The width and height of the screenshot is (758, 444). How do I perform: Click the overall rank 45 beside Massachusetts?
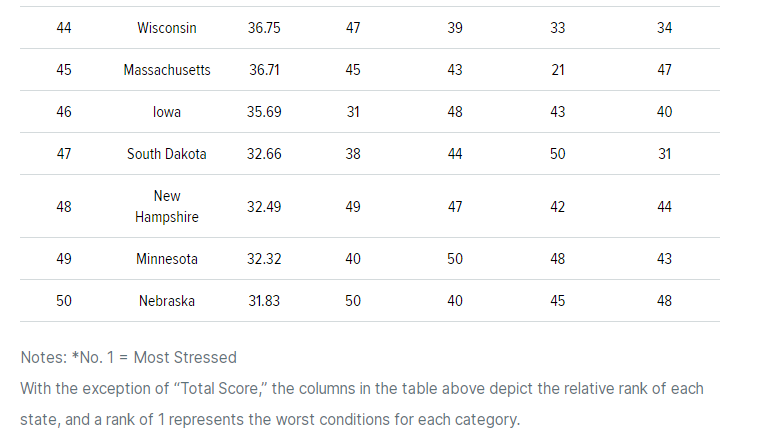click(64, 70)
